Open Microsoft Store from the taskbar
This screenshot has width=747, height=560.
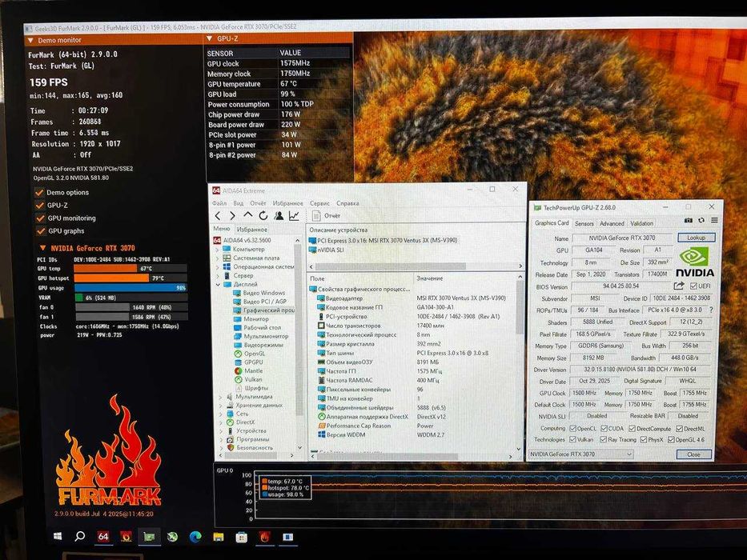(x=241, y=537)
